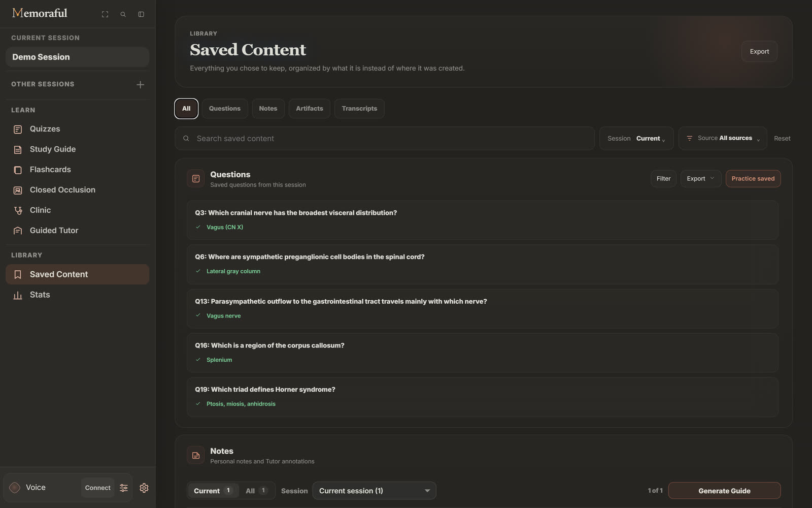Open the Stats page
Screen dimensions: 812x508
click(77, 295)
